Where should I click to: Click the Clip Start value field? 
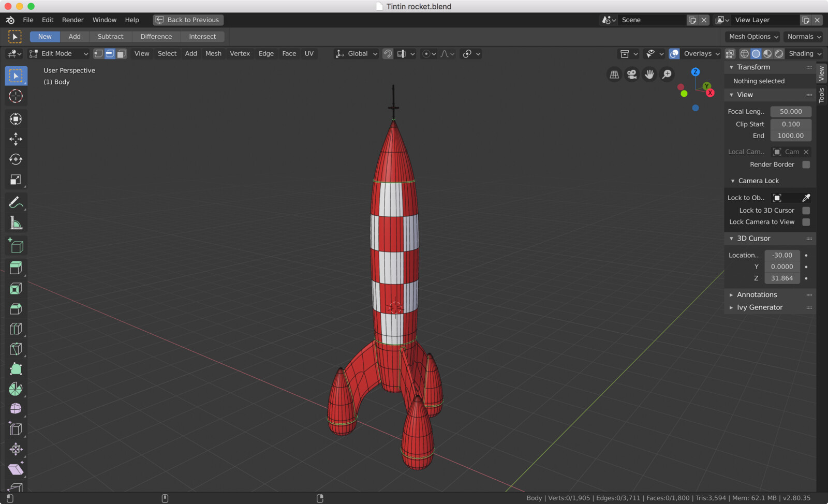pyautogui.click(x=791, y=124)
